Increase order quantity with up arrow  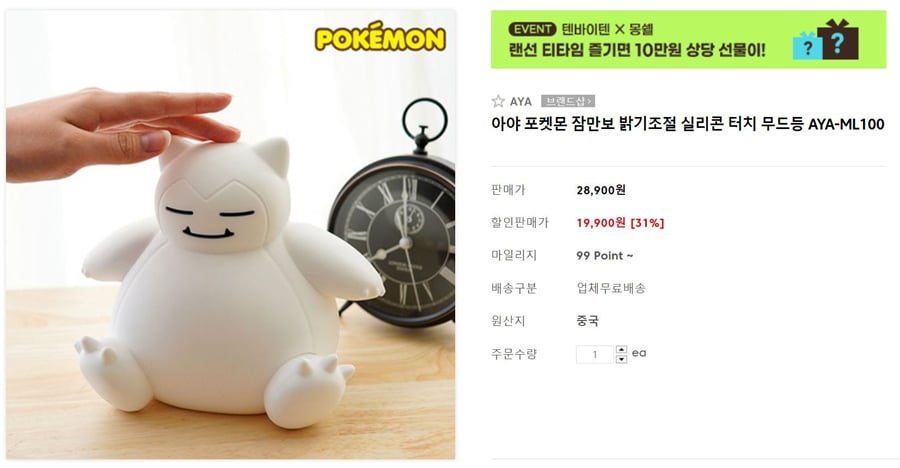point(621,350)
